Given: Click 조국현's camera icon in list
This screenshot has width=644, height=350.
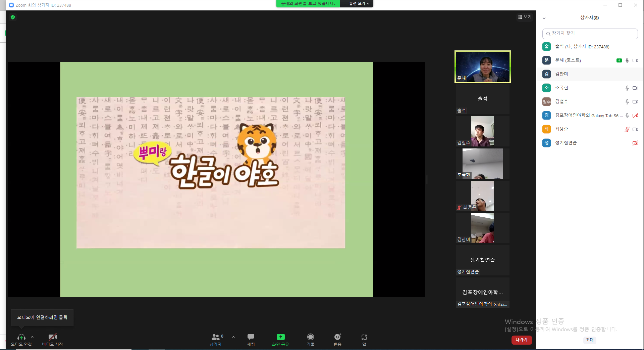Looking at the screenshot, I should [x=635, y=88].
